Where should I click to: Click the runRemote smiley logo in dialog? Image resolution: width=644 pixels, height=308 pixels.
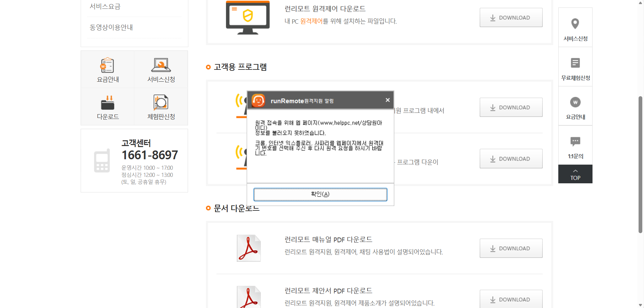tap(258, 101)
